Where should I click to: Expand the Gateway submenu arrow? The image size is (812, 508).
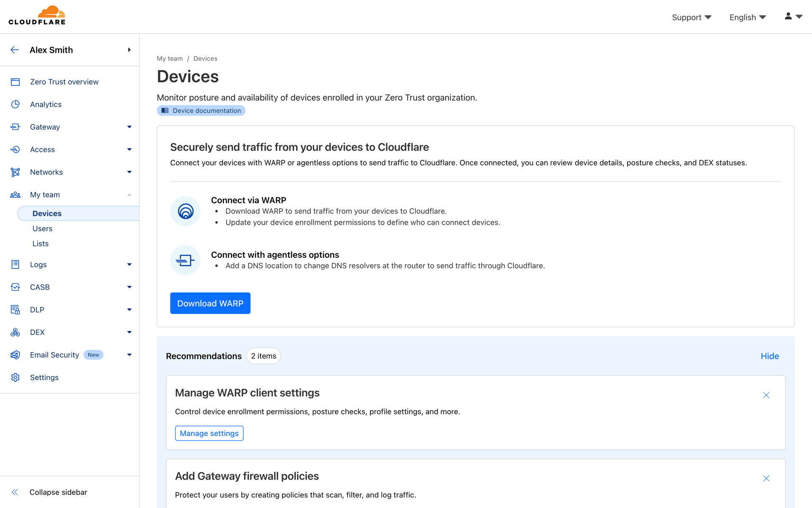129,127
